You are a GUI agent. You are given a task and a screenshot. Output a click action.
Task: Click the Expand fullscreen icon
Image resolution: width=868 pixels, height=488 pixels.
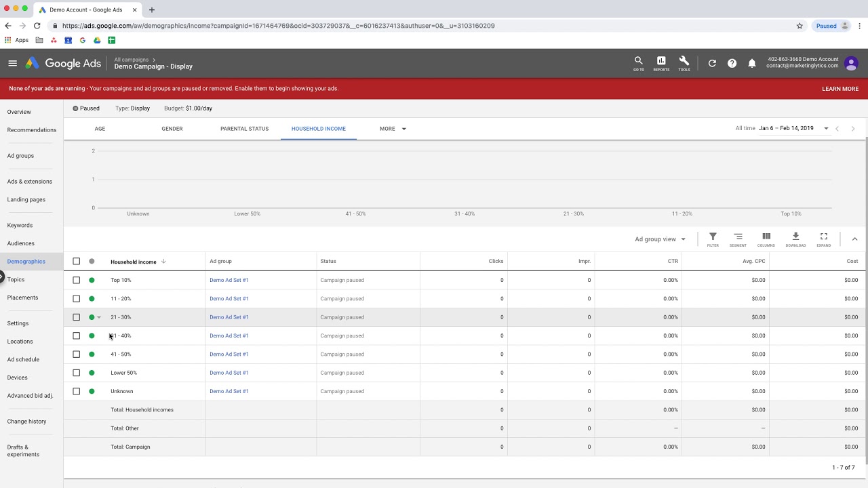pos(823,239)
